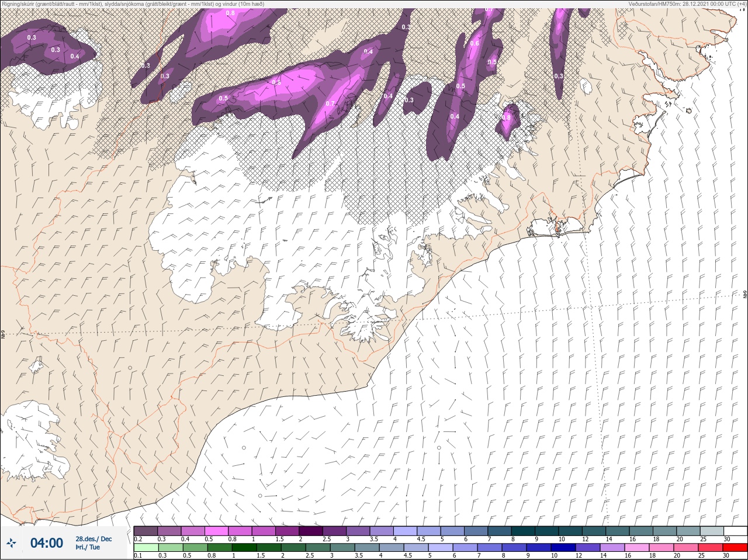Click the Veðurstofan compass logo icon

tap(12, 543)
